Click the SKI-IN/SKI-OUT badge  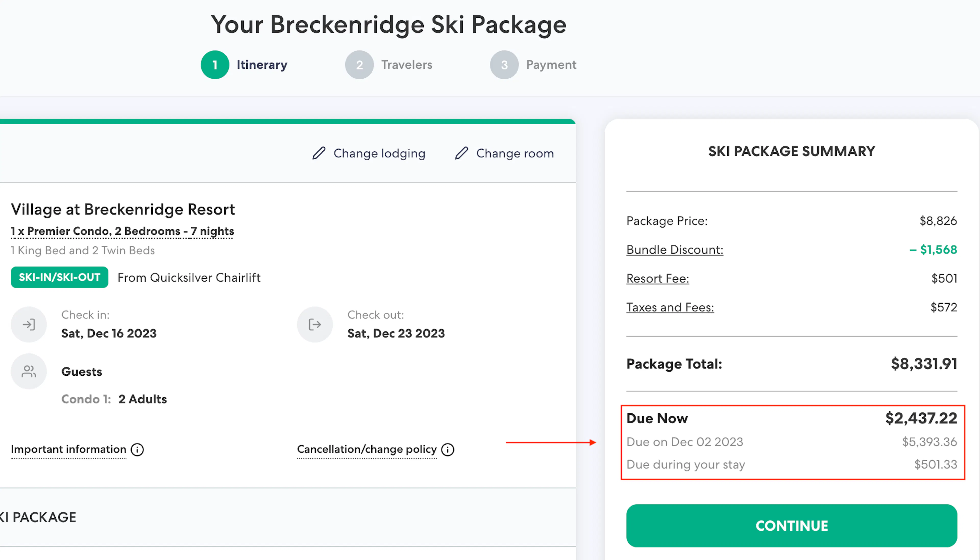(59, 277)
